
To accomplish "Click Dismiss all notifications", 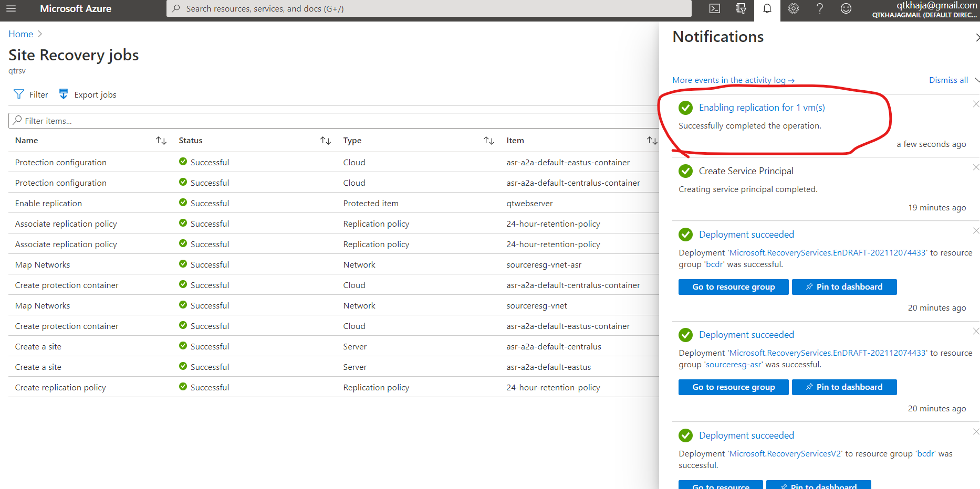I will (x=948, y=80).
